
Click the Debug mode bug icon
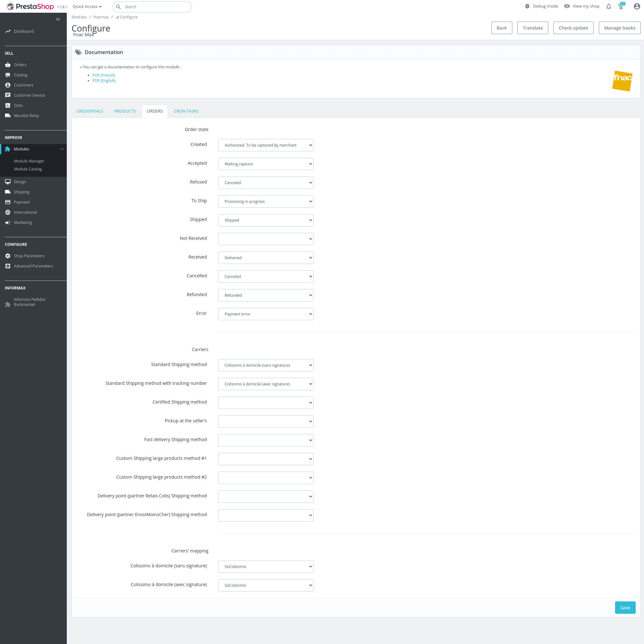[527, 6]
